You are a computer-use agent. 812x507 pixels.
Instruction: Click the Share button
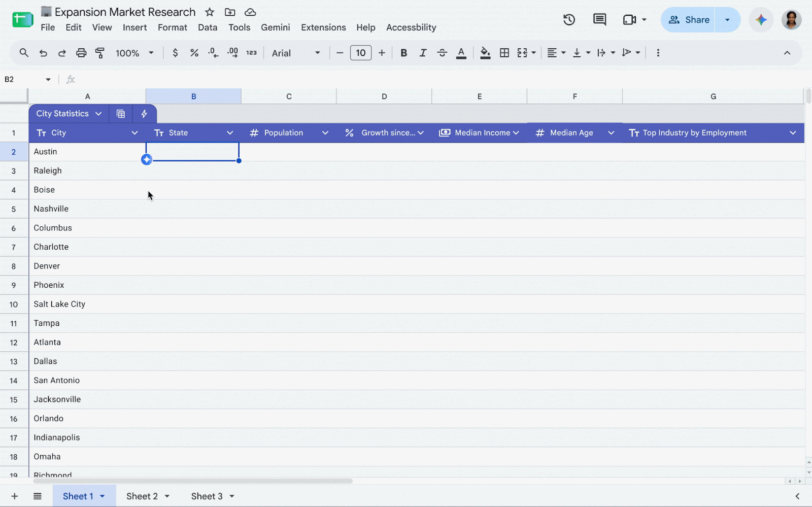(x=689, y=20)
